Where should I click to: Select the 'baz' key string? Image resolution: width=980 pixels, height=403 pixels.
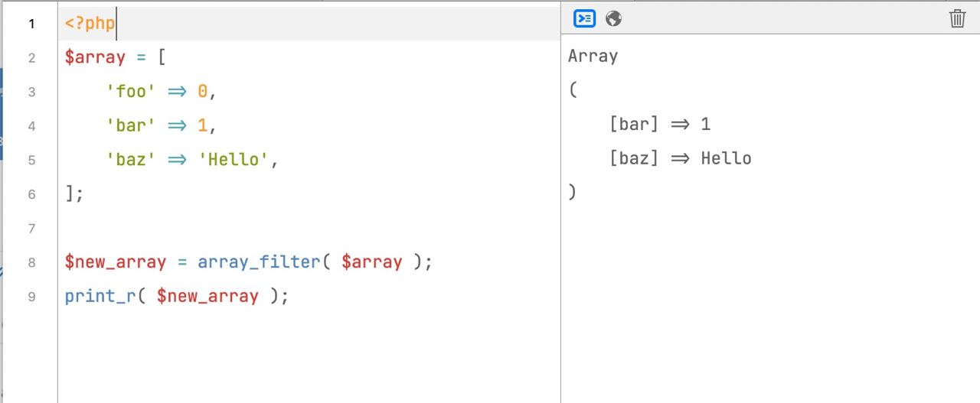(131, 161)
